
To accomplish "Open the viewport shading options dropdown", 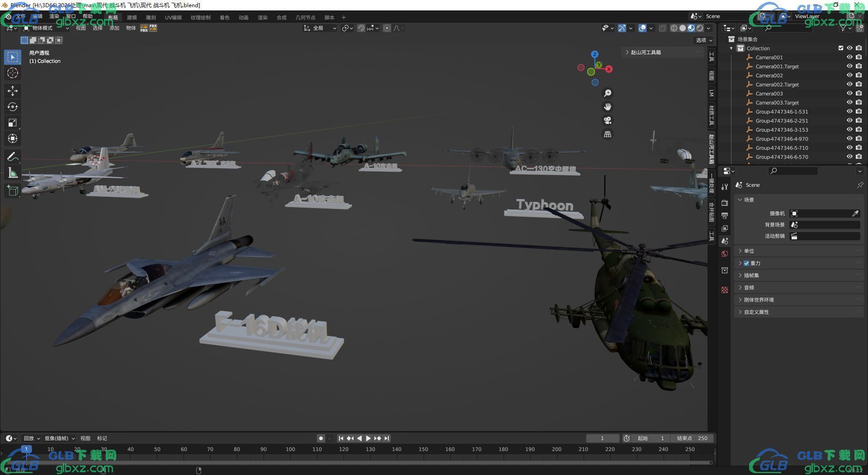I will pyautogui.click(x=709, y=28).
